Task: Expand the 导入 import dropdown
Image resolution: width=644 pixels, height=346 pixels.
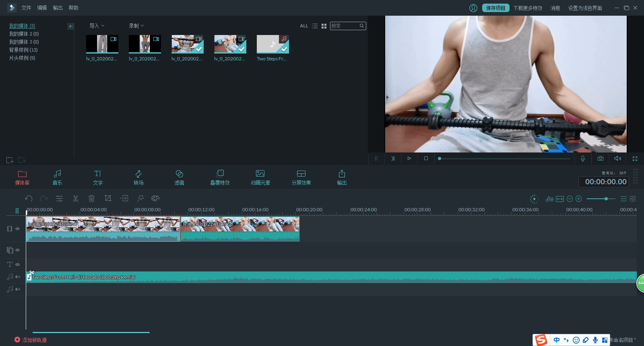Action: coord(97,26)
